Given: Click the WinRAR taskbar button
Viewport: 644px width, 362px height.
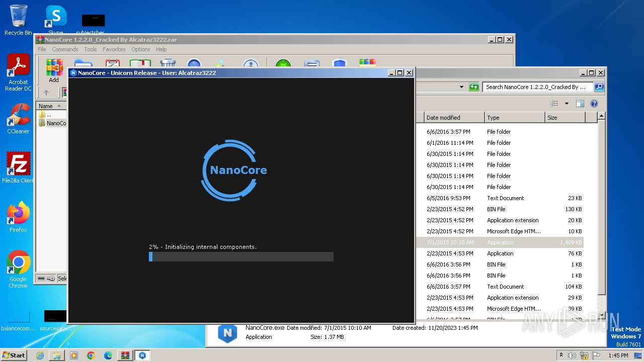Looking at the screenshot, I should 125,355.
